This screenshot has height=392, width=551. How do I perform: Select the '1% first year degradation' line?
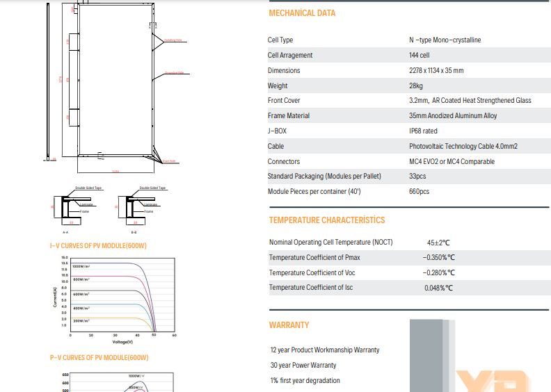[305, 380]
